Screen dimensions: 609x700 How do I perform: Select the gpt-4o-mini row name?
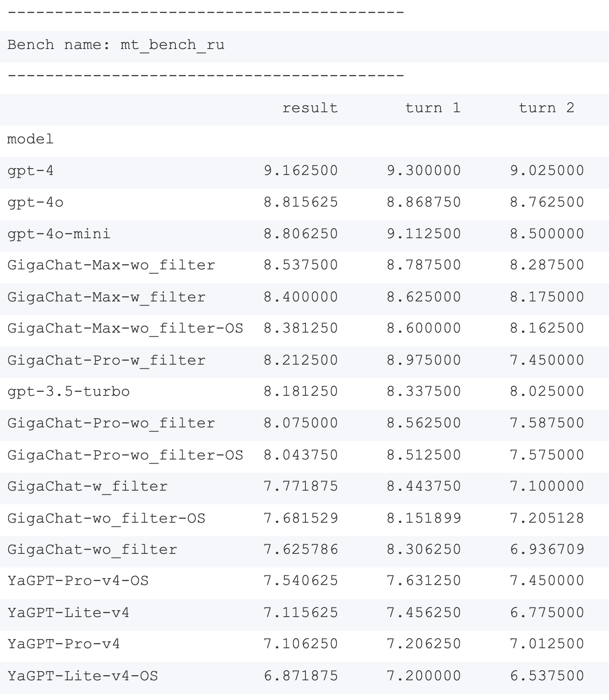pos(59,235)
